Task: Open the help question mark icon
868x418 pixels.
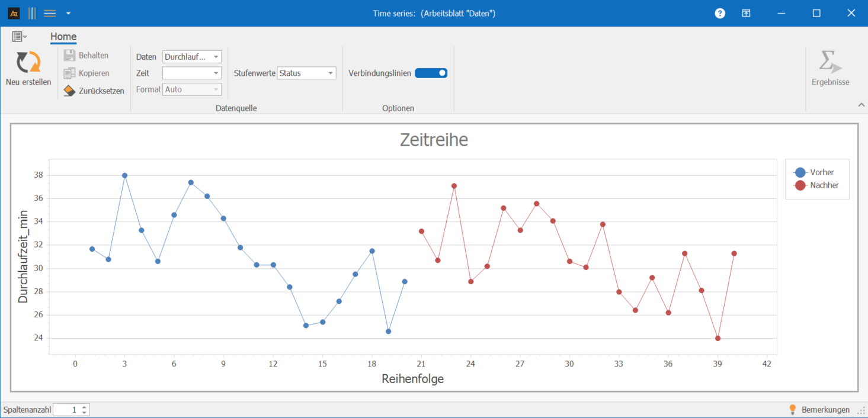Action: point(720,13)
